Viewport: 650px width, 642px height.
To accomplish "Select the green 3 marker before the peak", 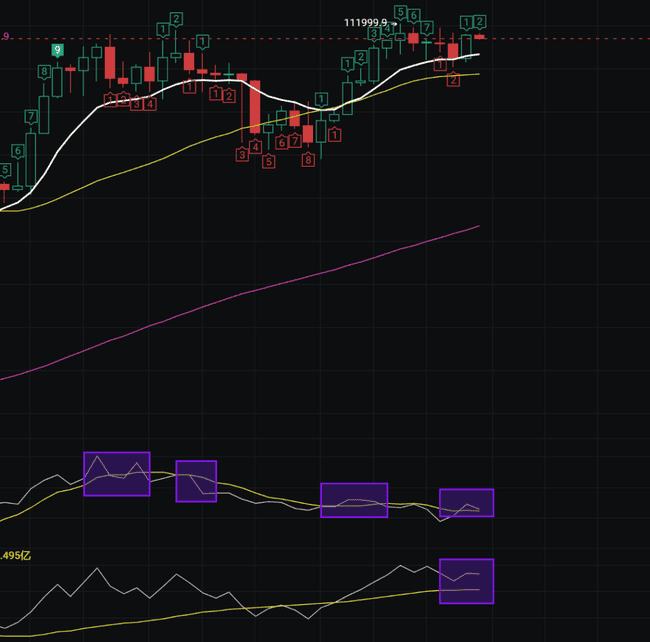I will (x=374, y=34).
